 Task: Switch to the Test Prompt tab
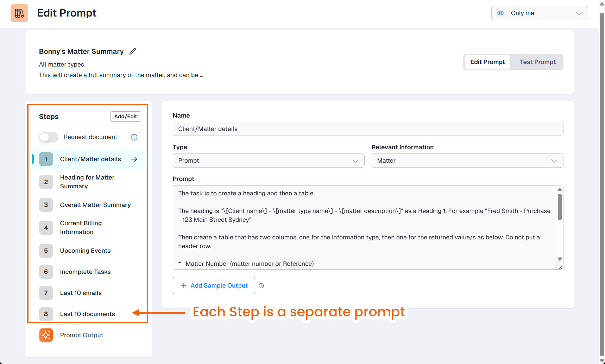pos(537,62)
